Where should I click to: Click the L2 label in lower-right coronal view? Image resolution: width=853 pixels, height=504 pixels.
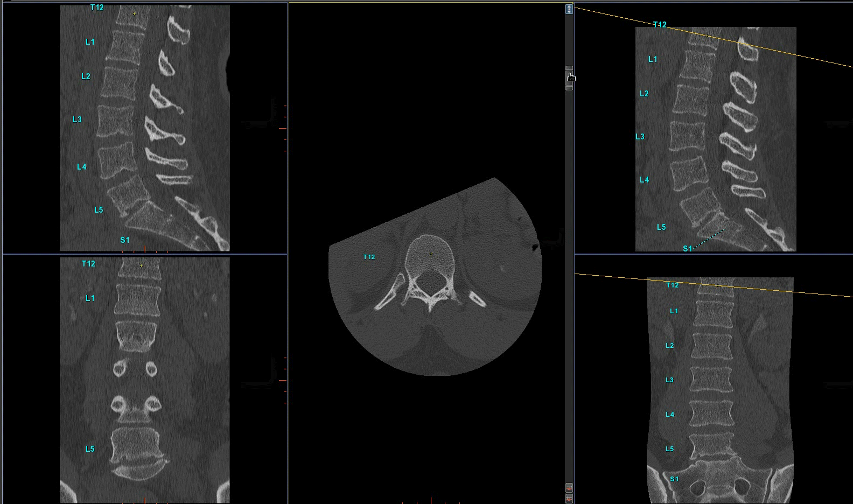[x=670, y=346]
